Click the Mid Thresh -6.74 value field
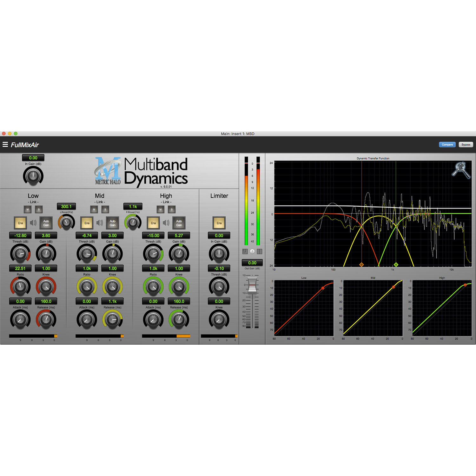Viewport: 476px width, 476px height. coord(87,235)
